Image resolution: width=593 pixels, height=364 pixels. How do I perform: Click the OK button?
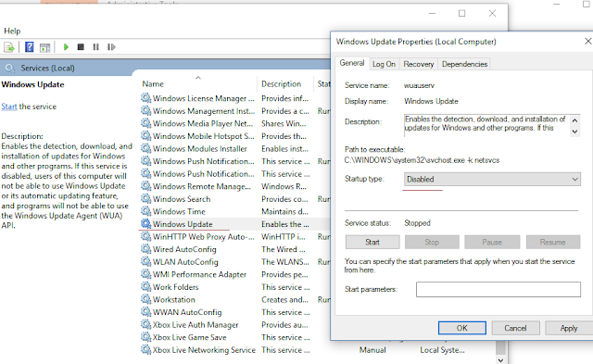pos(462,328)
